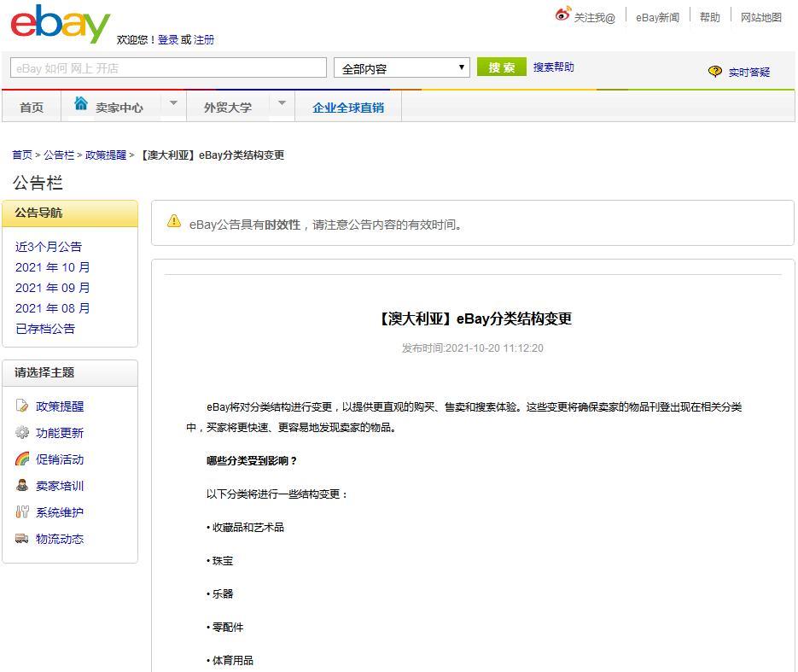Screen dimensions: 798x672
Task: Open the 首页 navigation tab
Action: tap(32, 107)
